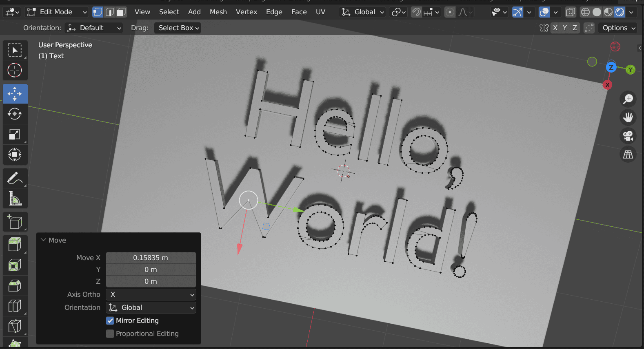The width and height of the screenshot is (644, 349).
Task: Select the Add Cube tool
Action: (15, 222)
